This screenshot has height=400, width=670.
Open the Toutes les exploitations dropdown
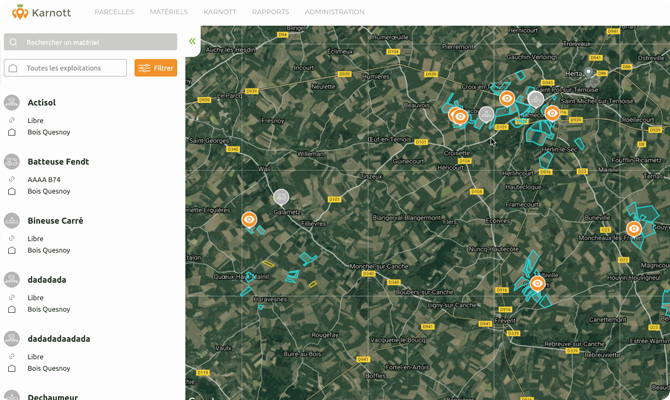pos(65,68)
